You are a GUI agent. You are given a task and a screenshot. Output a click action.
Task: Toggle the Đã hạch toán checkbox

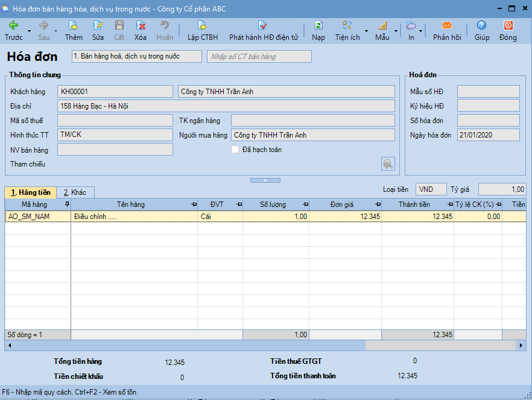click(235, 150)
